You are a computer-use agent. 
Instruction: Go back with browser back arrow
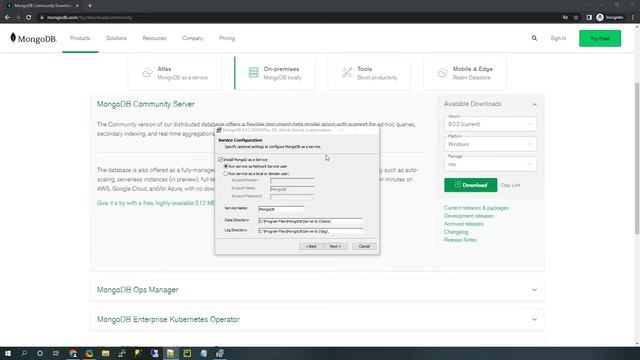coord(7,18)
